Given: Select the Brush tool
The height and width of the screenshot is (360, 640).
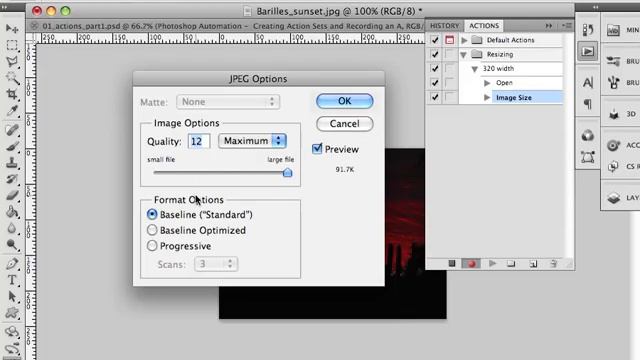Looking at the screenshot, I should [x=12, y=146].
